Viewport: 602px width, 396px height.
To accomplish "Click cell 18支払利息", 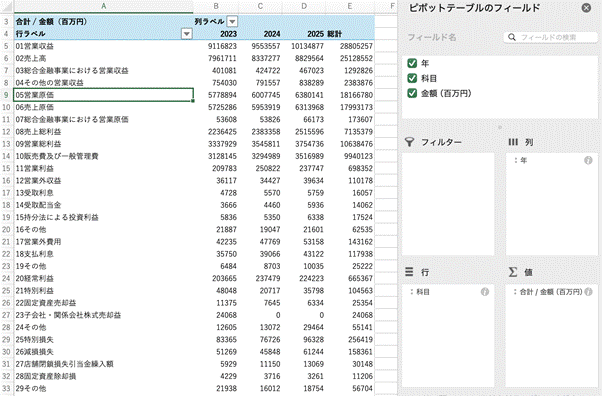I will (104, 254).
